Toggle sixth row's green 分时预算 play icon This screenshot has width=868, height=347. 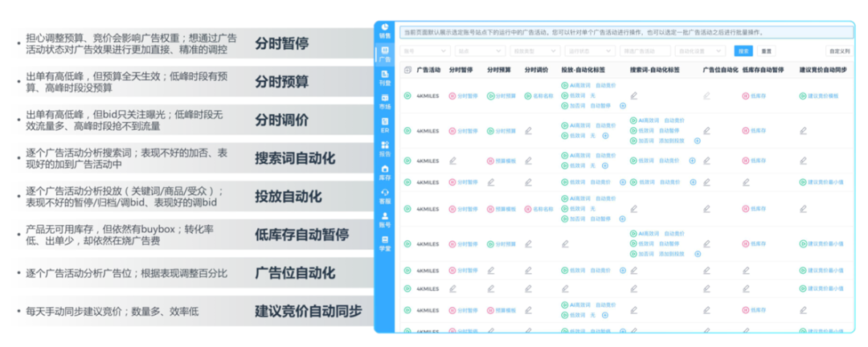(x=490, y=243)
